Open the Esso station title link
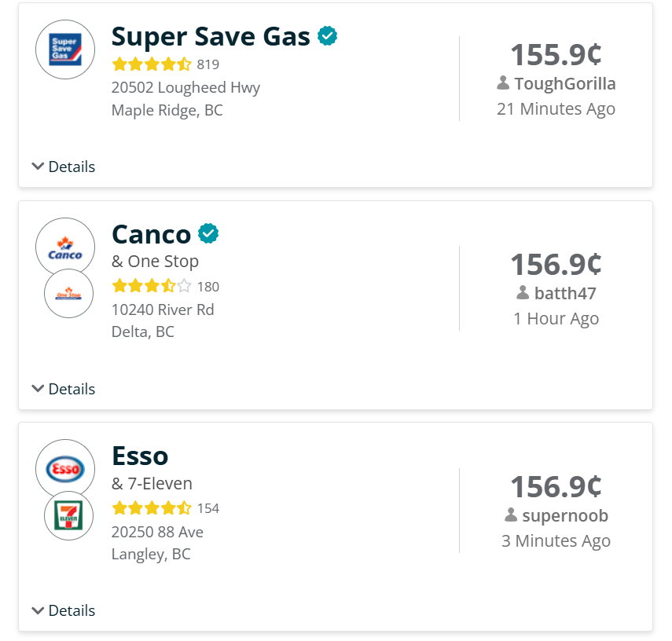Image resolution: width=672 pixels, height=641 pixels. click(140, 456)
